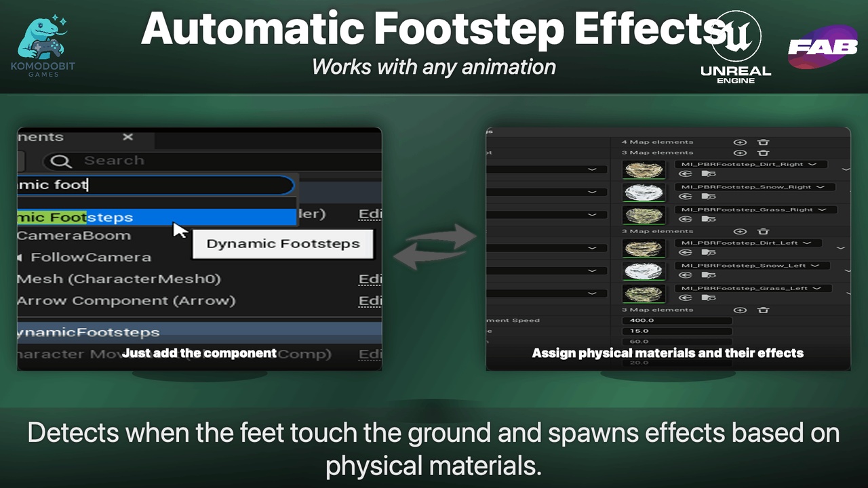This screenshot has width=868, height=488.
Task: Select the Components panel tab
Action: [85, 138]
